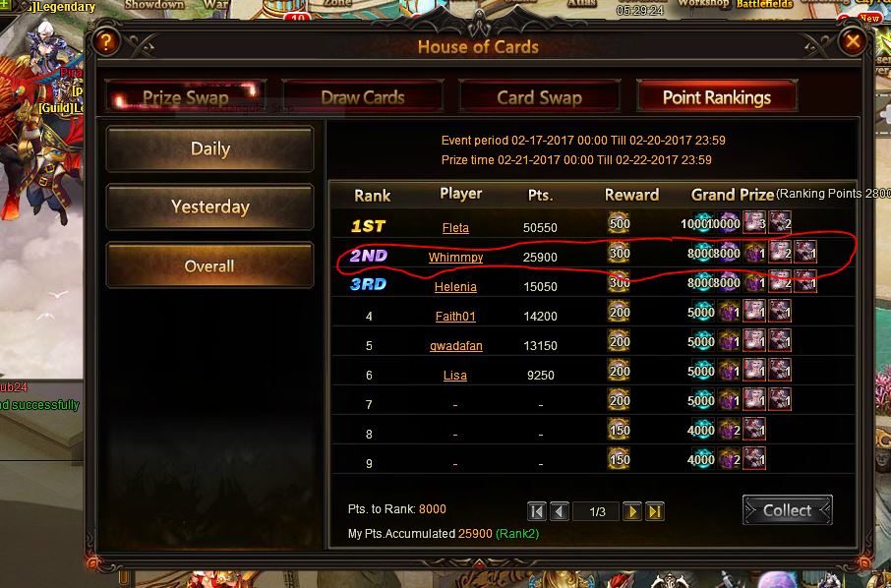The image size is (891, 588).
Task: Open player Helenia's profile link
Action: (x=455, y=287)
